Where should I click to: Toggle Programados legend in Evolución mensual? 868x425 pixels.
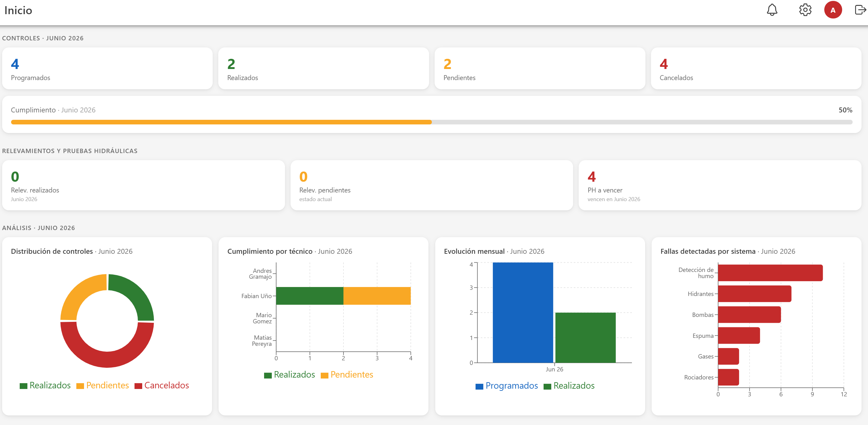tap(506, 386)
